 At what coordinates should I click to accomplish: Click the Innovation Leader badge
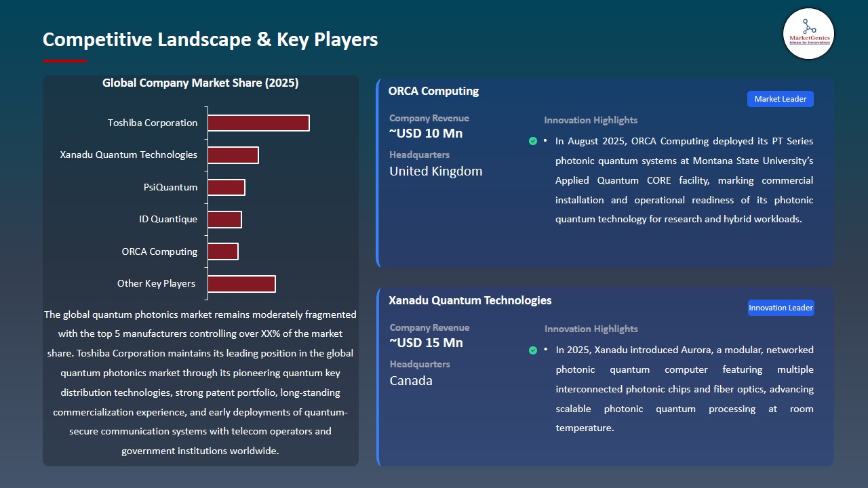click(x=781, y=307)
